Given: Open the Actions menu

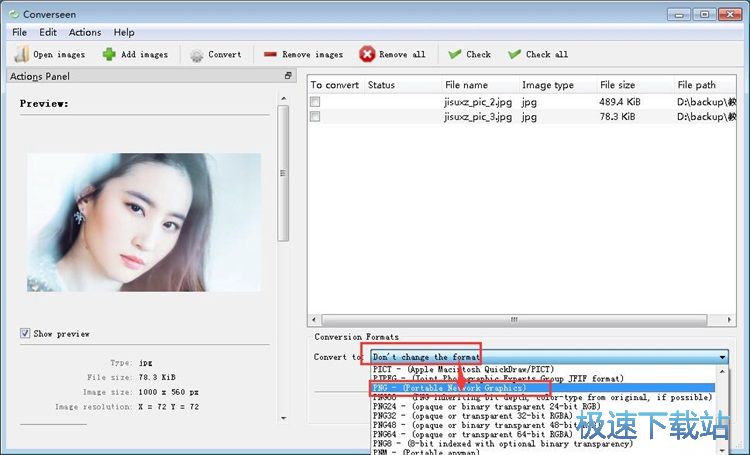Looking at the screenshot, I should tap(85, 32).
